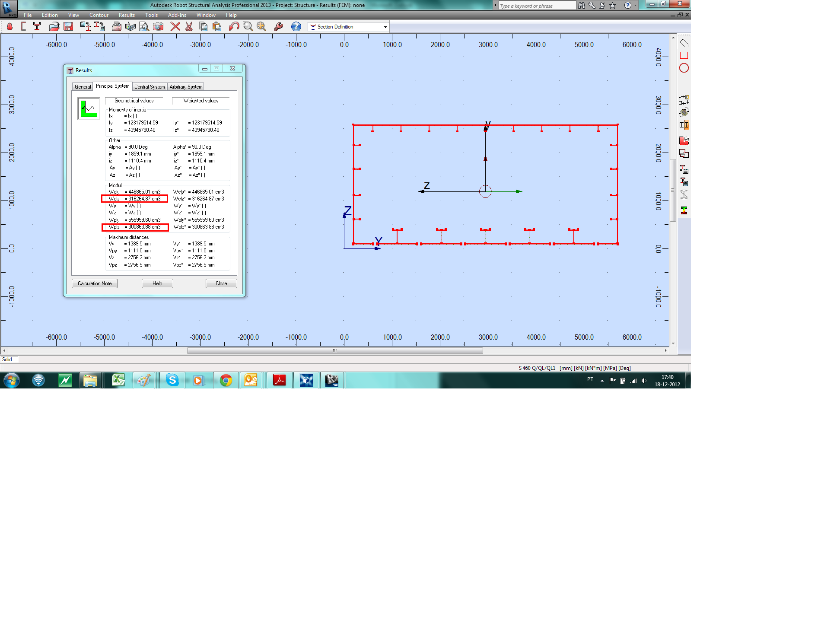Select the rectangle drawing tool
The width and height of the screenshot is (840, 630).
tap(684, 55)
